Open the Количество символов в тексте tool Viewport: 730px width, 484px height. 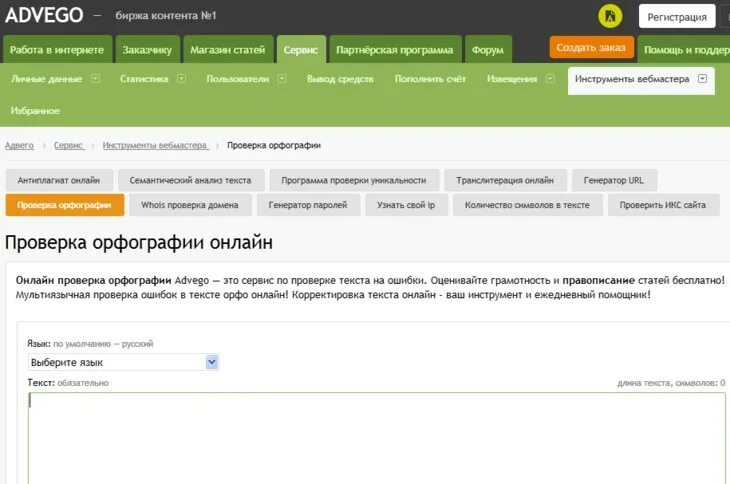click(527, 205)
